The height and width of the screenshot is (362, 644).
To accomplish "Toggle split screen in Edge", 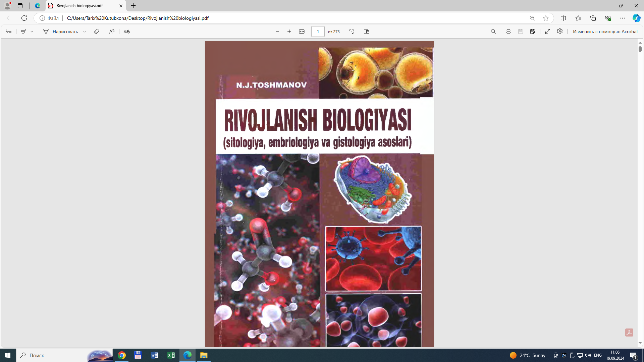I will tap(563, 18).
